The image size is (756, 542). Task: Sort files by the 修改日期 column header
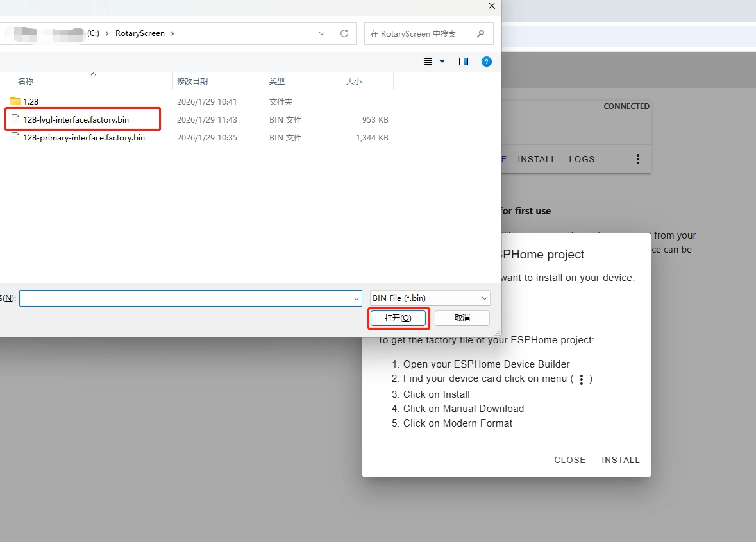point(192,81)
